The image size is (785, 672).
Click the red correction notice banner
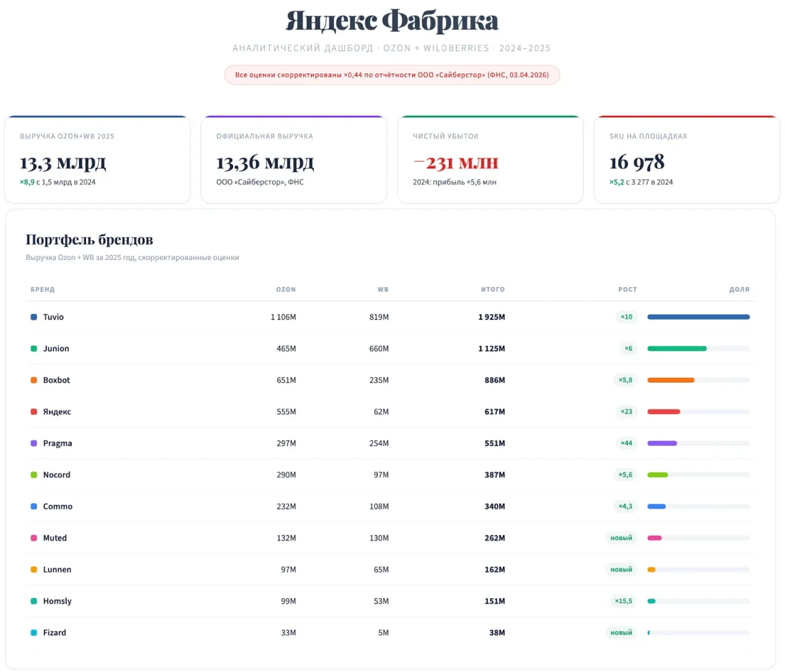392,75
